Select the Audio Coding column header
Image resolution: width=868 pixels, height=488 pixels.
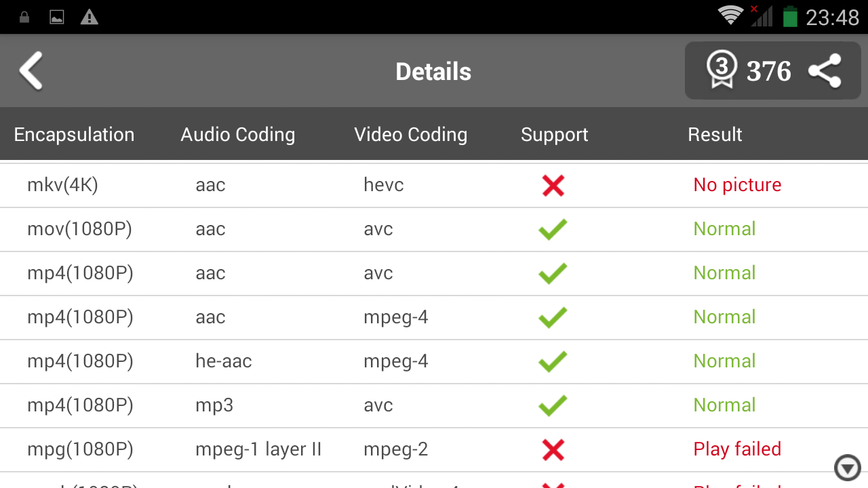pyautogui.click(x=237, y=135)
